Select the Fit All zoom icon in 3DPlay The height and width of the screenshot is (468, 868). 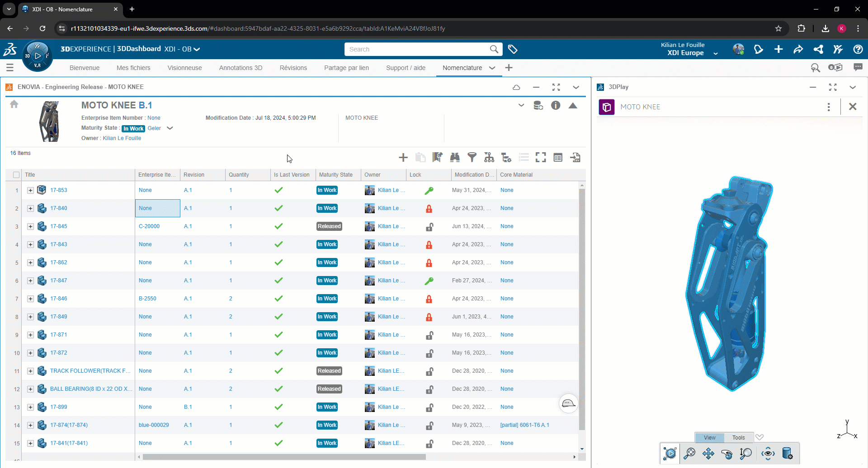click(689, 454)
